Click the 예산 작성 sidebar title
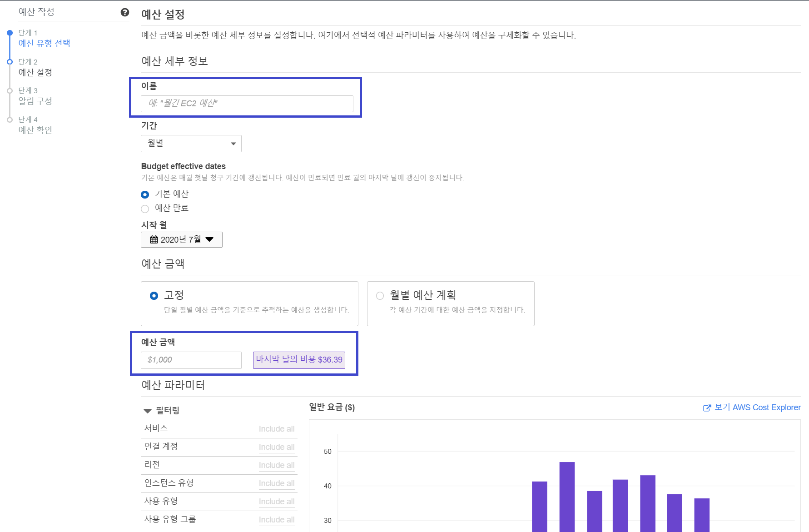 [x=36, y=12]
